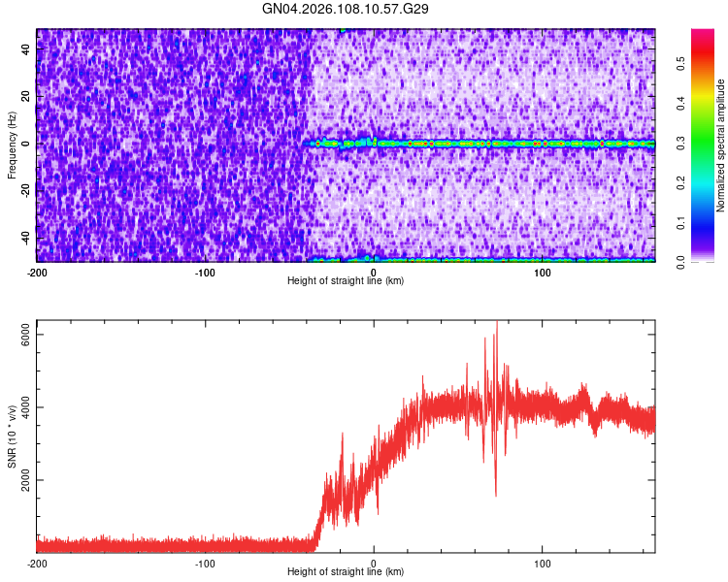Click the -40 tick label on frequency axis
Image resolution: width=728 pixels, height=582 pixels.
[x=26, y=239]
